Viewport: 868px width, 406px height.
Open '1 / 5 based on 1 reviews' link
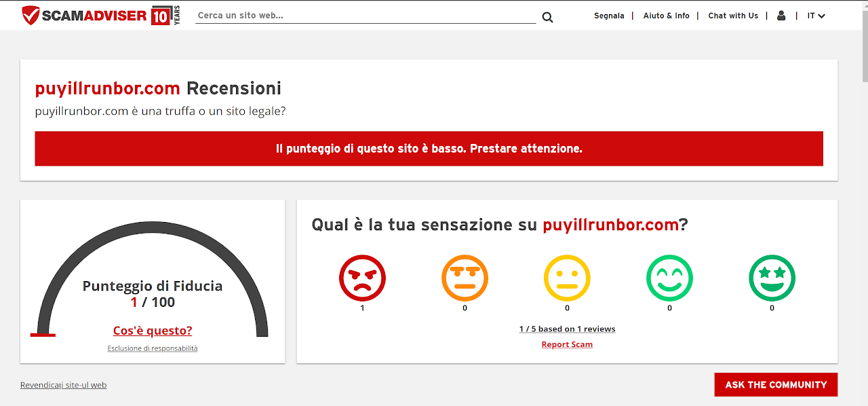567,329
